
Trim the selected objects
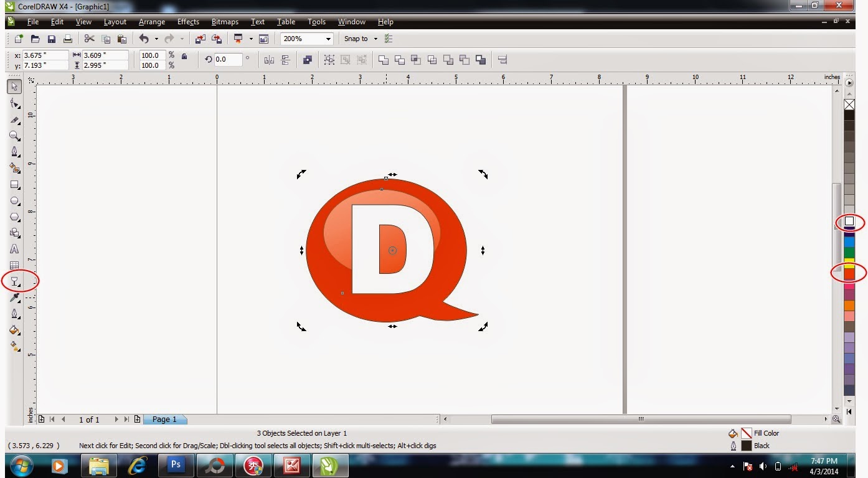400,60
